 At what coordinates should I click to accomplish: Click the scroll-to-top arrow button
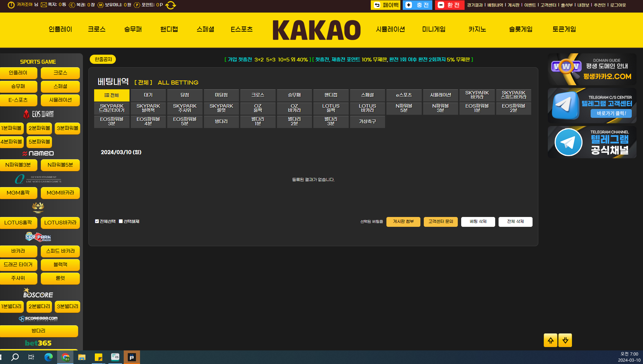pyautogui.click(x=550, y=340)
